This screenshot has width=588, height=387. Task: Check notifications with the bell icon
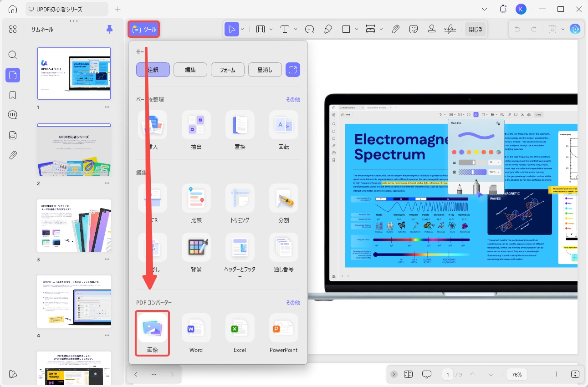click(x=503, y=9)
